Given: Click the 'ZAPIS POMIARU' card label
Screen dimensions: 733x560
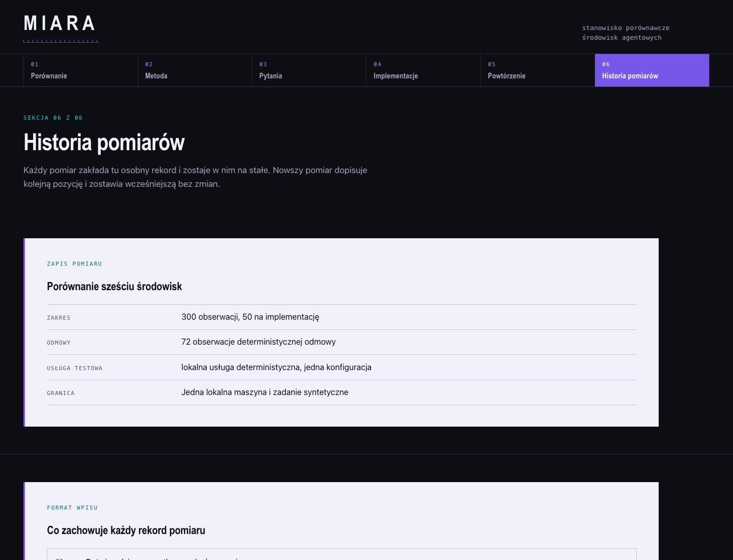Looking at the screenshot, I should (x=74, y=264).
